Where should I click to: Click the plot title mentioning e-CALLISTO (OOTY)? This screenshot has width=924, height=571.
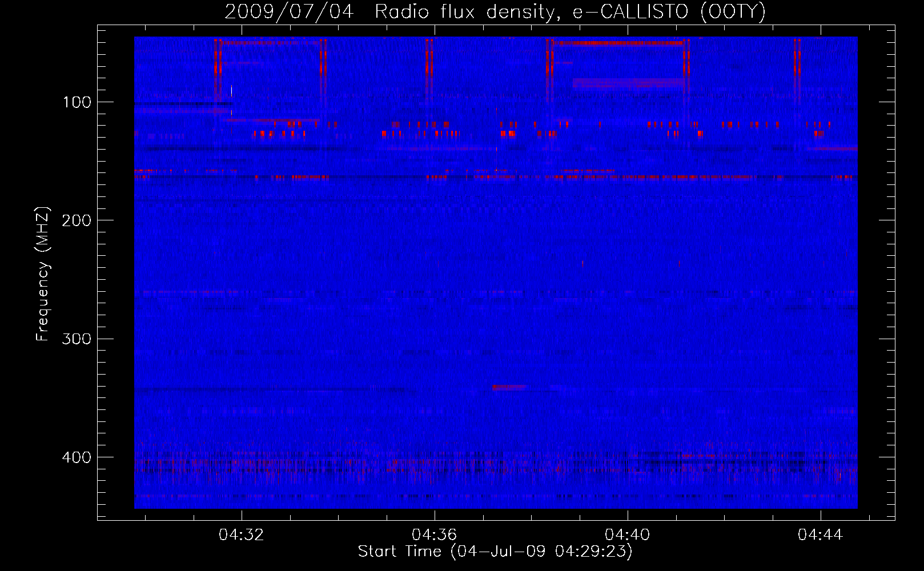click(x=495, y=11)
